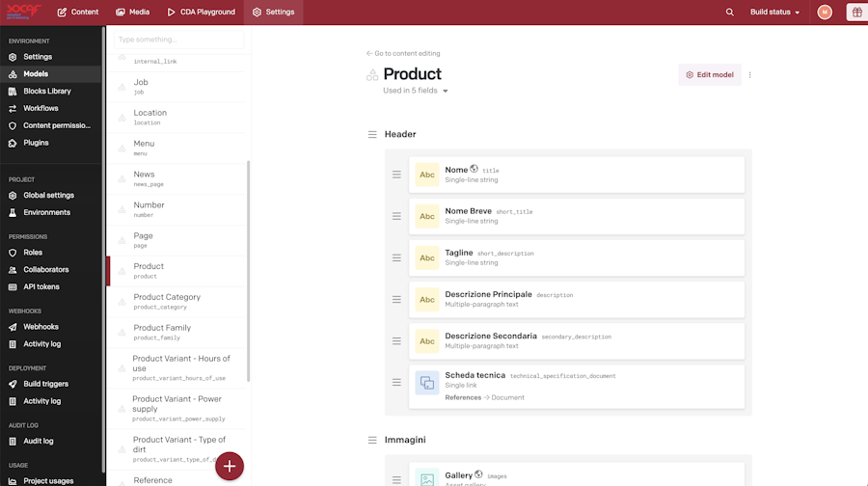Select Models in the sidebar
Image resolution: width=868 pixels, height=486 pixels.
click(x=50, y=74)
